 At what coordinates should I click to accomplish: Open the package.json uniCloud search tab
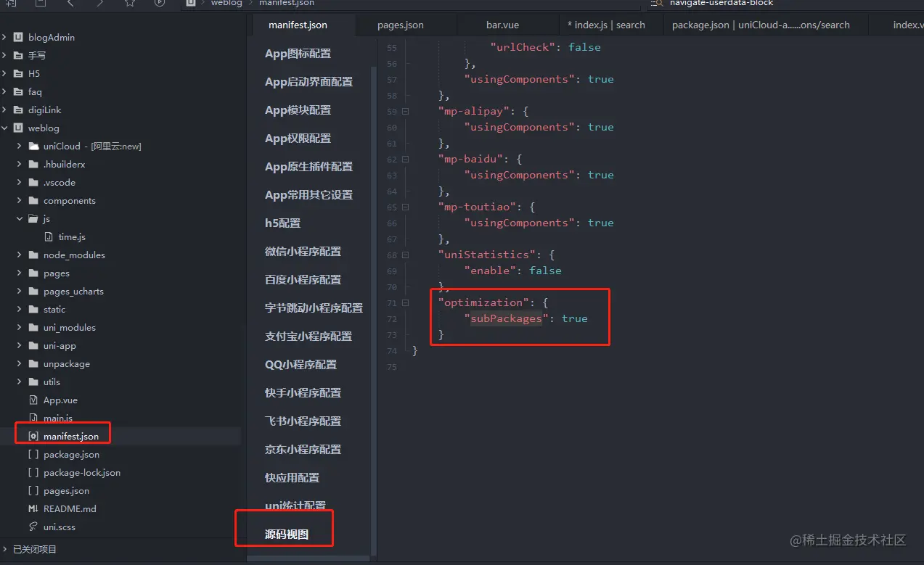pos(761,25)
